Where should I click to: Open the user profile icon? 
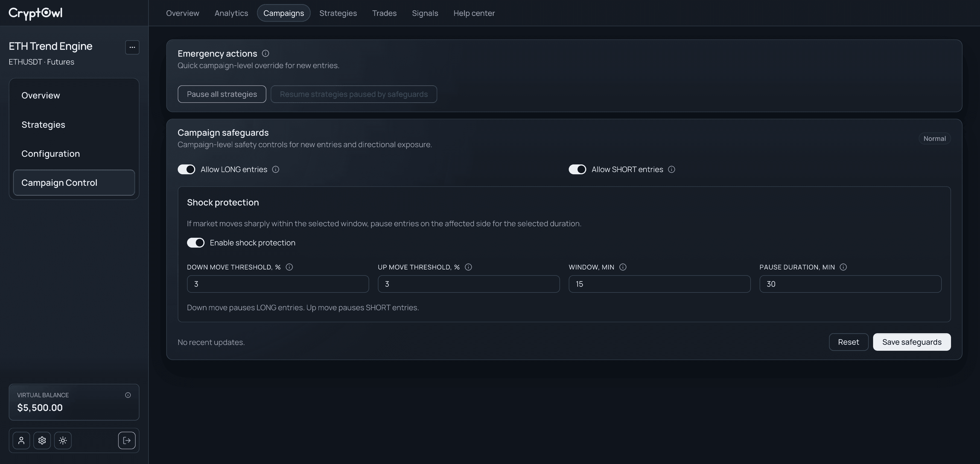pyautogui.click(x=21, y=440)
